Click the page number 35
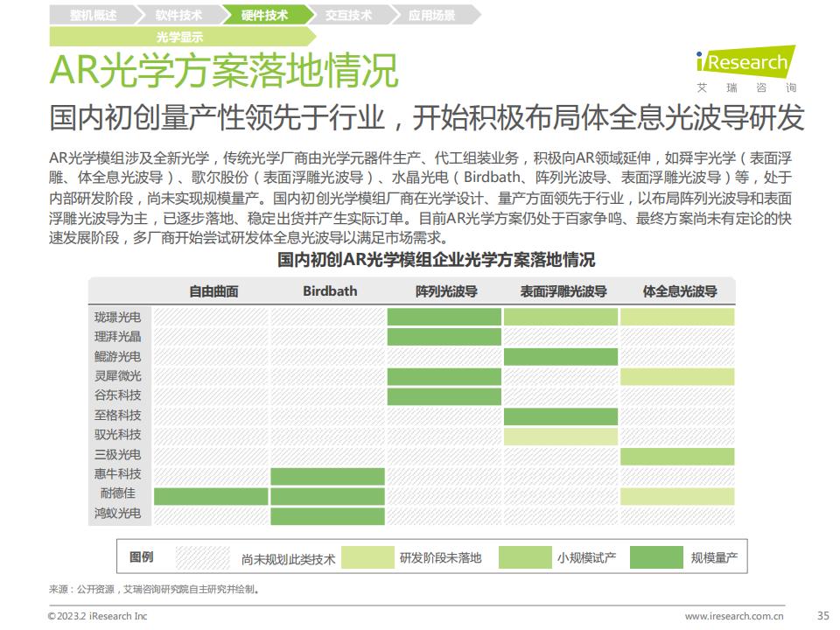Screen dimensions: 840x630 [x=822, y=615]
